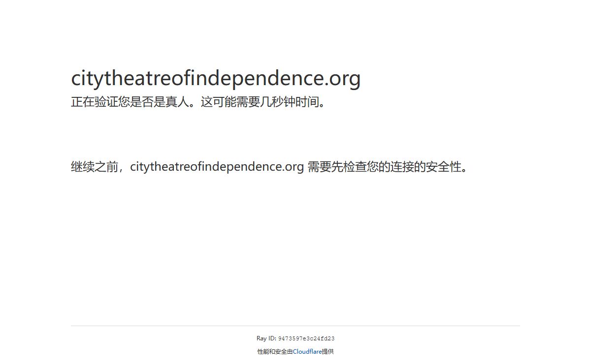Click the '正在验证您是否是真人' verification message
The image size is (591, 364).
click(199, 102)
